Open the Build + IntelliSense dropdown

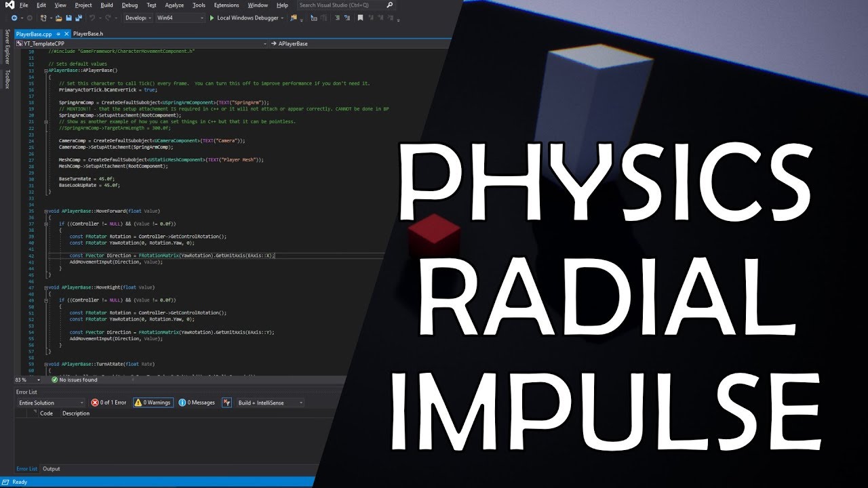[270, 403]
